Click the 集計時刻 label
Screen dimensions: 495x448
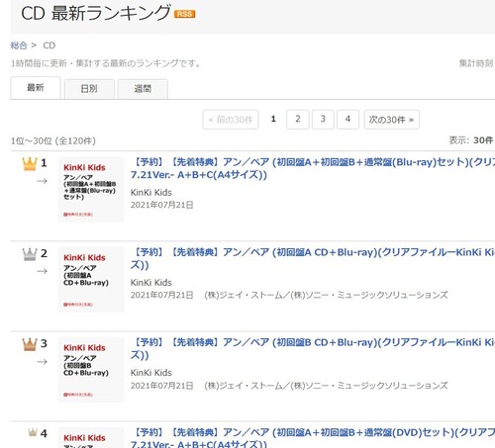(476, 63)
